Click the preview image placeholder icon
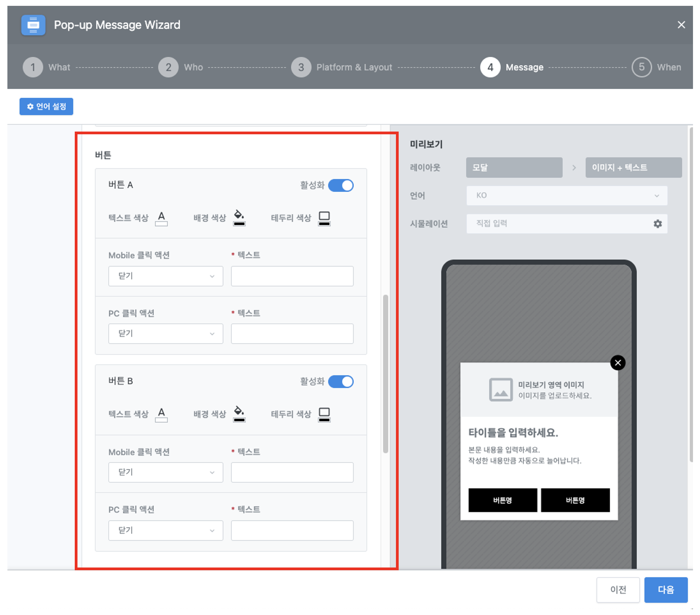700x615 pixels. [x=501, y=389]
